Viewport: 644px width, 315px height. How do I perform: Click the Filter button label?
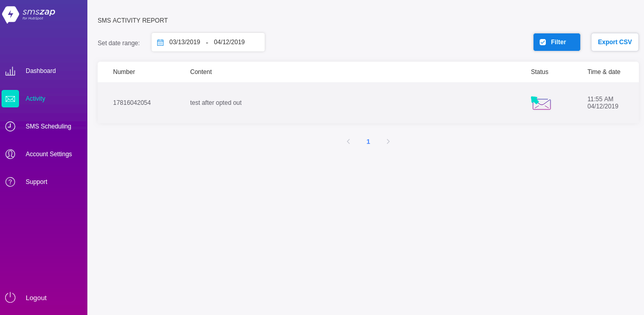click(558, 42)
